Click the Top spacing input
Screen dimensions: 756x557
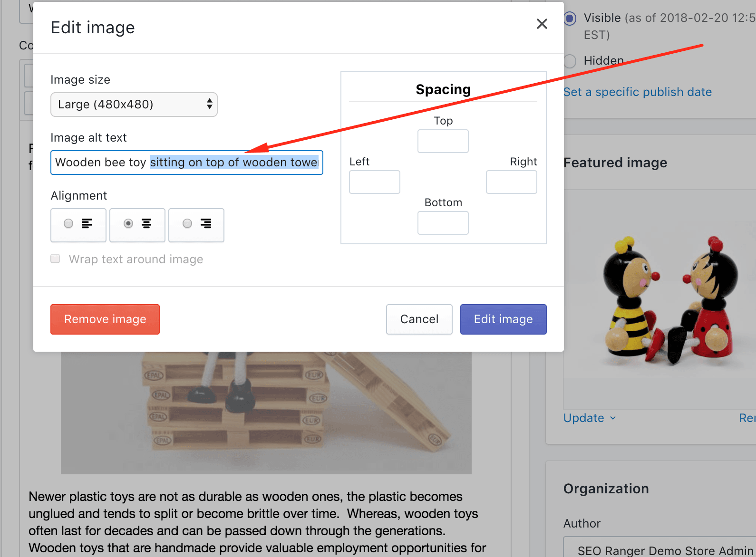(x=443, y=141)
